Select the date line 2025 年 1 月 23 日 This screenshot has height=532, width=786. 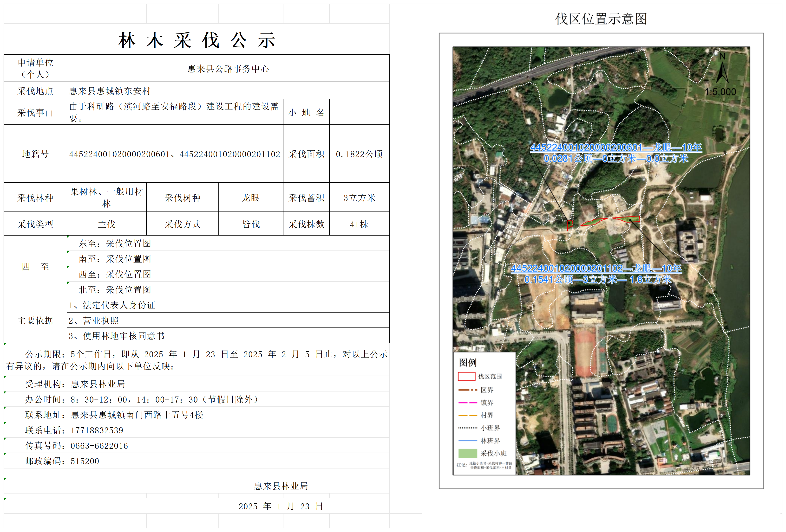tap(281, 506)
